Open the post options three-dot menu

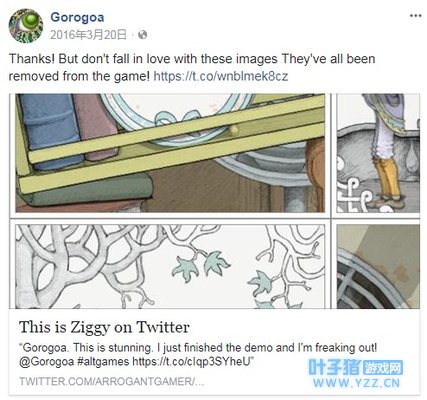click(415, 16)
